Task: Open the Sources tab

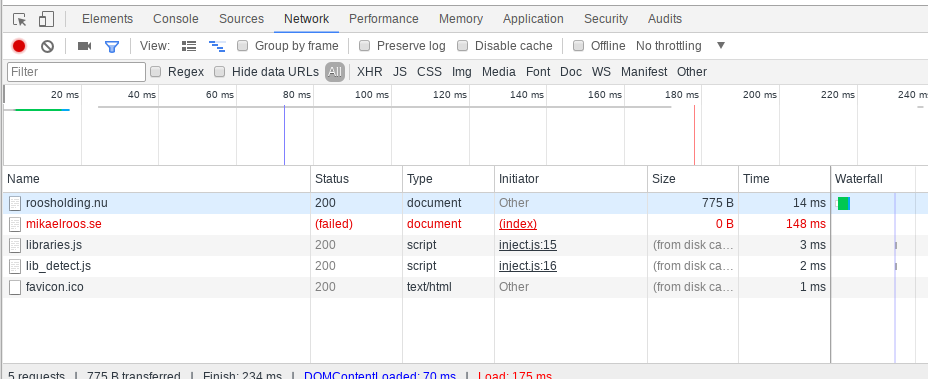Action: pos(241,19)
